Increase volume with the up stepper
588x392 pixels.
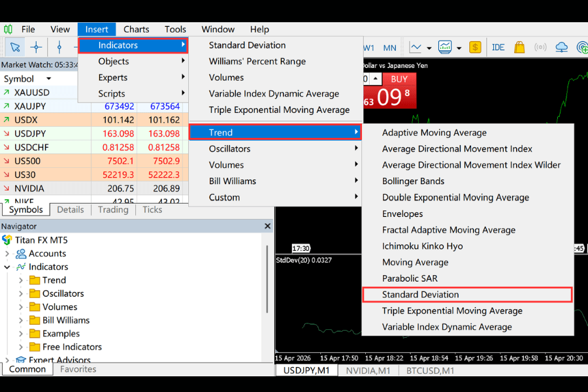point(376,79)
